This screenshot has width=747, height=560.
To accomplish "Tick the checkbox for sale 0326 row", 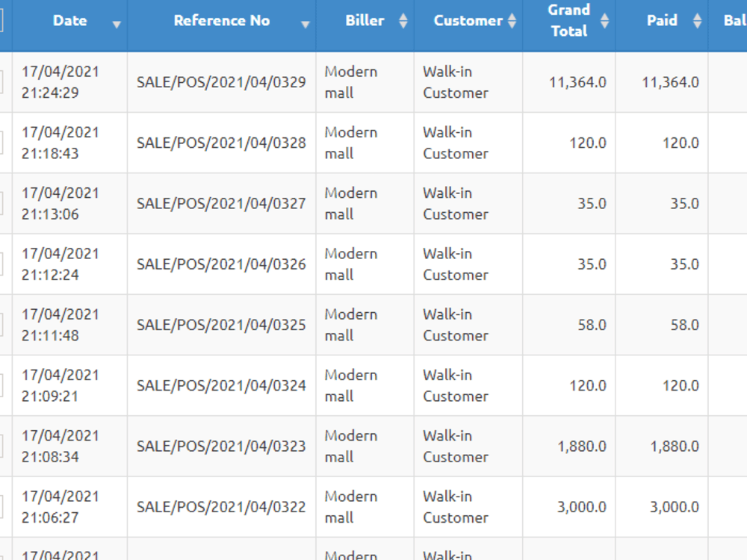I will point(1,264).
